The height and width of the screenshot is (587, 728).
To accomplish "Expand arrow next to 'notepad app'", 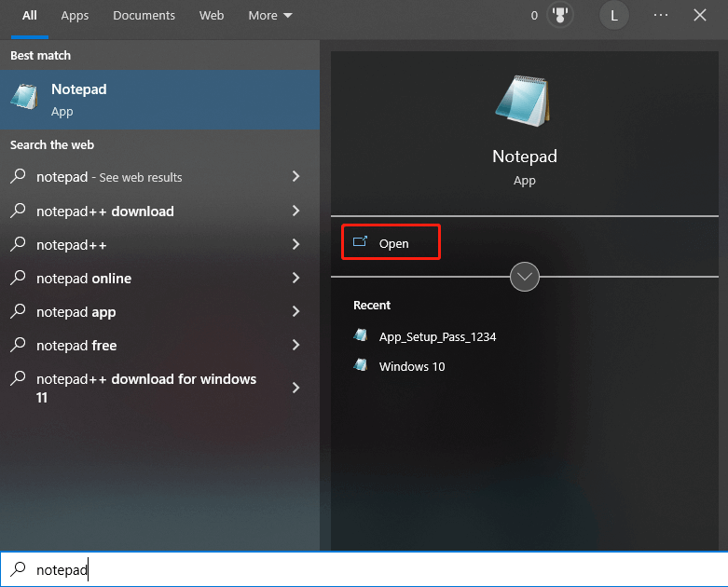I will point(295,311).
